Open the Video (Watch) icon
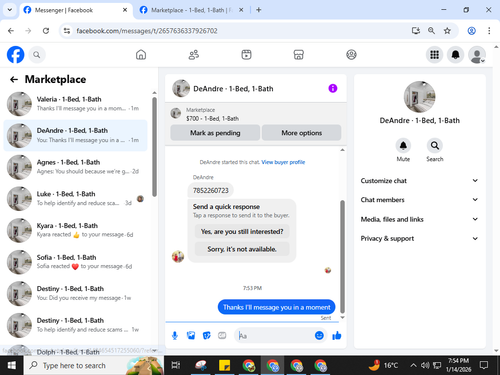500x375 pixels. pyautogui.click(x=246, y=55)
